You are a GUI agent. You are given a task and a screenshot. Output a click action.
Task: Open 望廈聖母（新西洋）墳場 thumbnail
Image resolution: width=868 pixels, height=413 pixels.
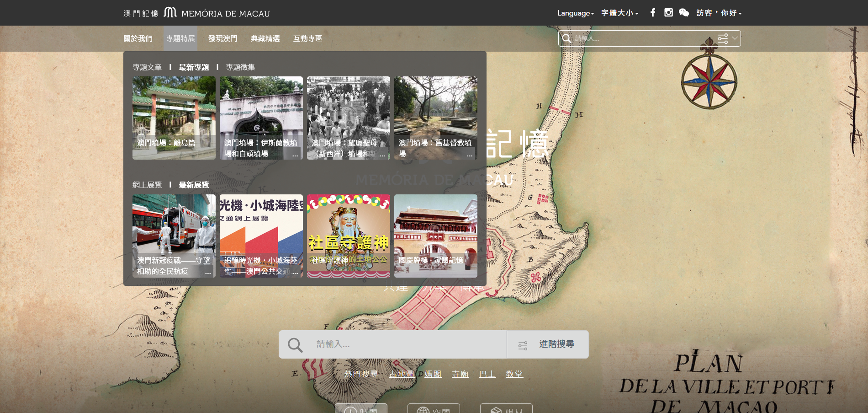[x=349, y=118]
